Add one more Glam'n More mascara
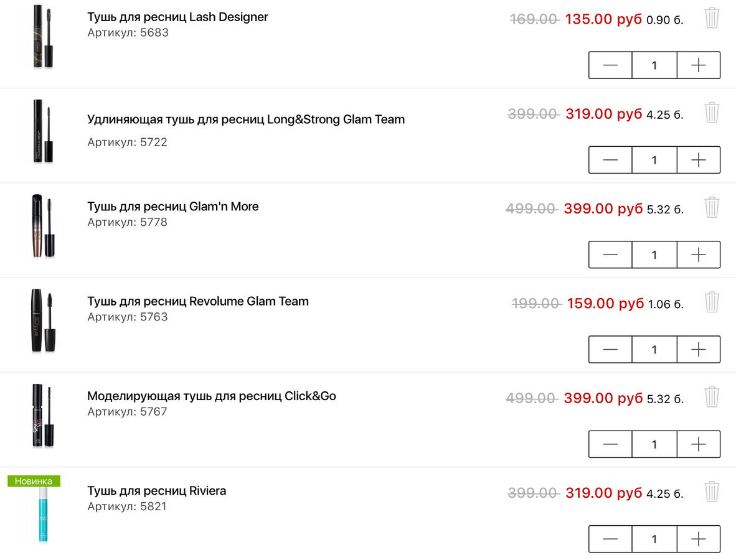736x560 pixels. [x=699, y=254]
